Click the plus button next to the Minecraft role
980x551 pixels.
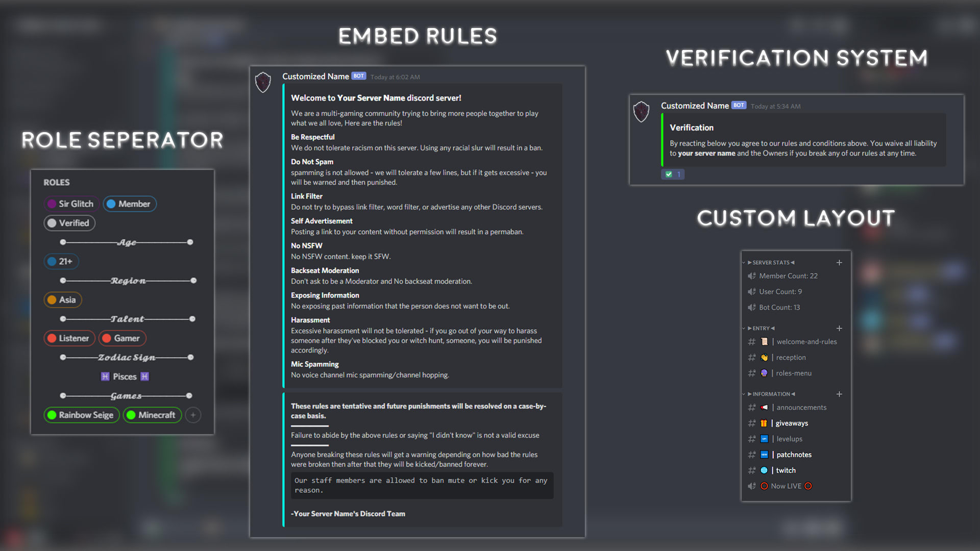pos(193,415)
